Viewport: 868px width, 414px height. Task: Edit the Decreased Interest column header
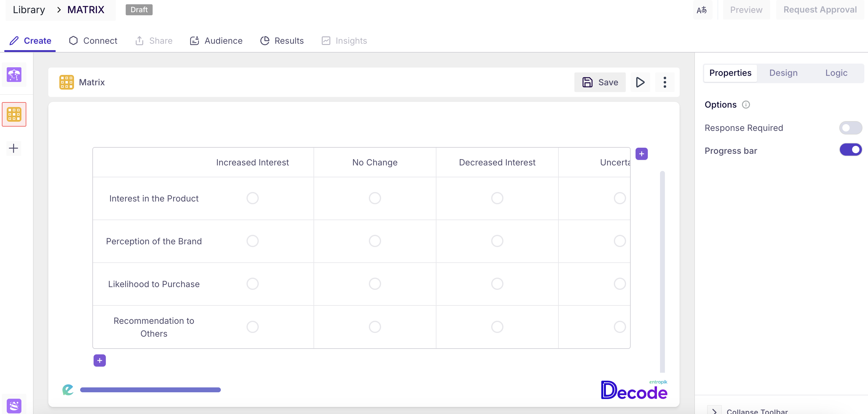click(x=497, y=162)
